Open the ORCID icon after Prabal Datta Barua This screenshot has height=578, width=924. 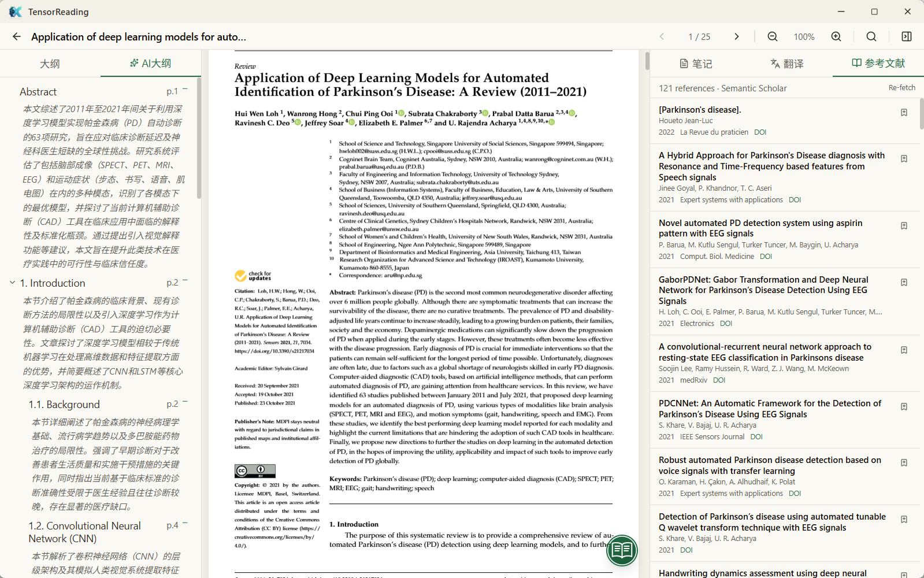pos(572,113)
